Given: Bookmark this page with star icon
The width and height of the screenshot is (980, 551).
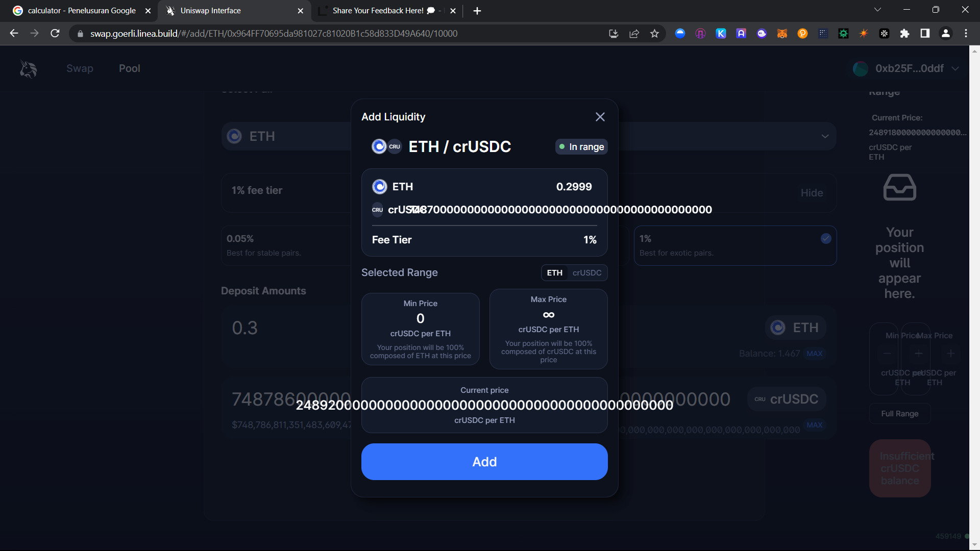Looking at the screenshot, I should tap(654, 34).
